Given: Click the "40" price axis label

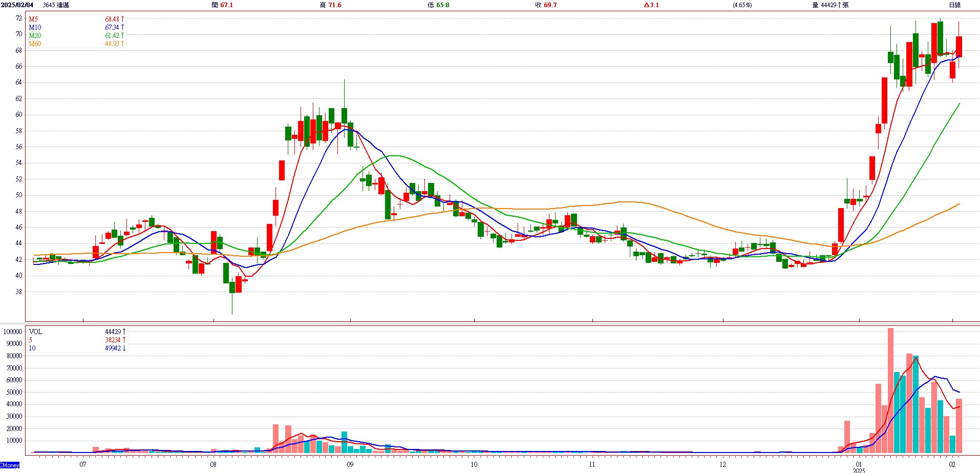Looking at the screenshot, I should [x=19, y=276].
